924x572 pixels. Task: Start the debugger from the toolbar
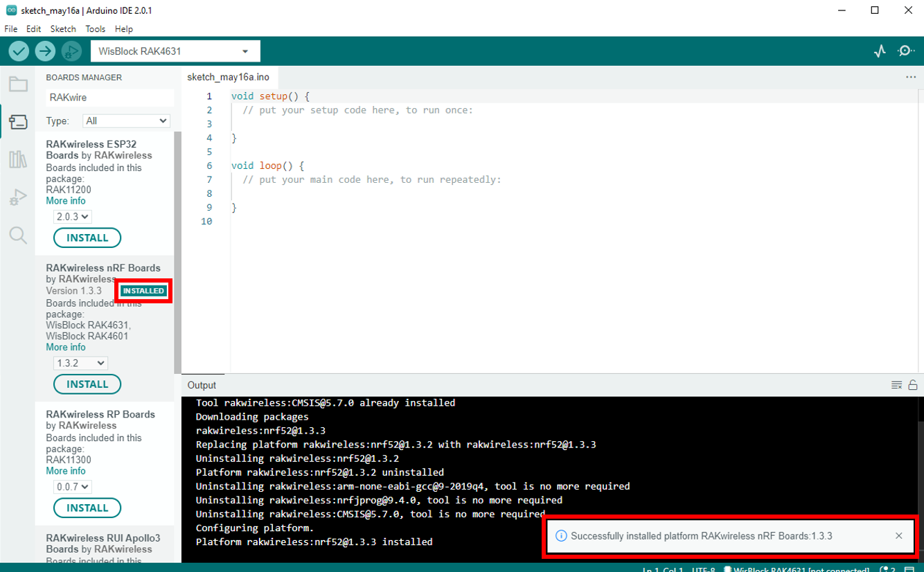[x=71, y=51]
